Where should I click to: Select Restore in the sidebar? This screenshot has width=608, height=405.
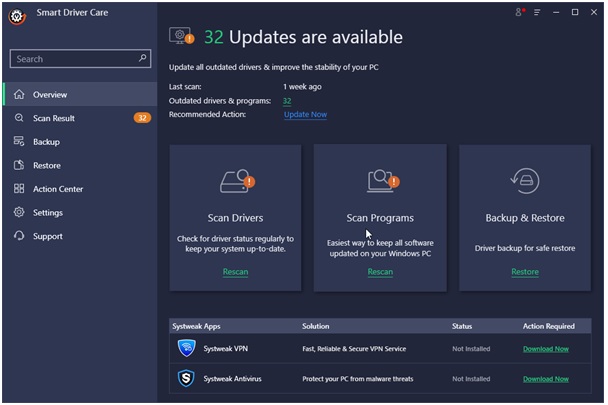pyautogui.click(x=46, y=165)
